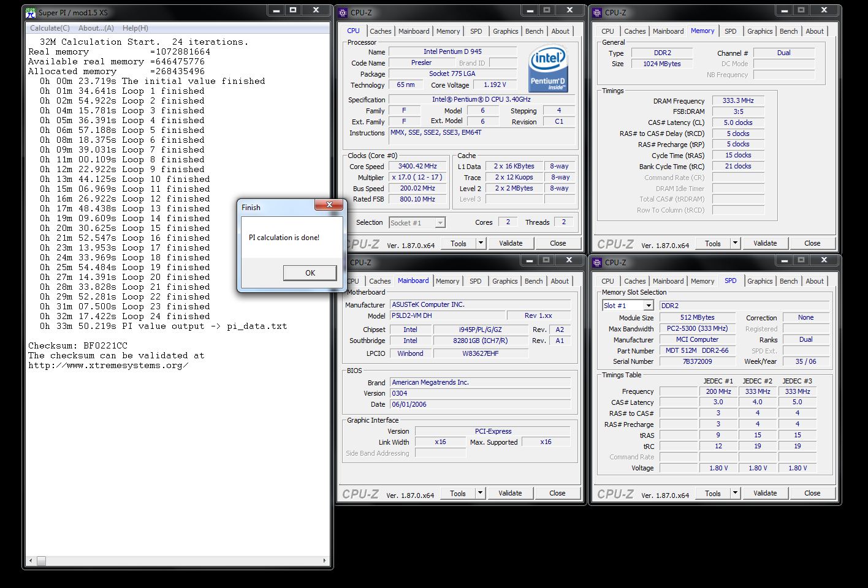Click Tools button in SPD window

pos(713,493)
